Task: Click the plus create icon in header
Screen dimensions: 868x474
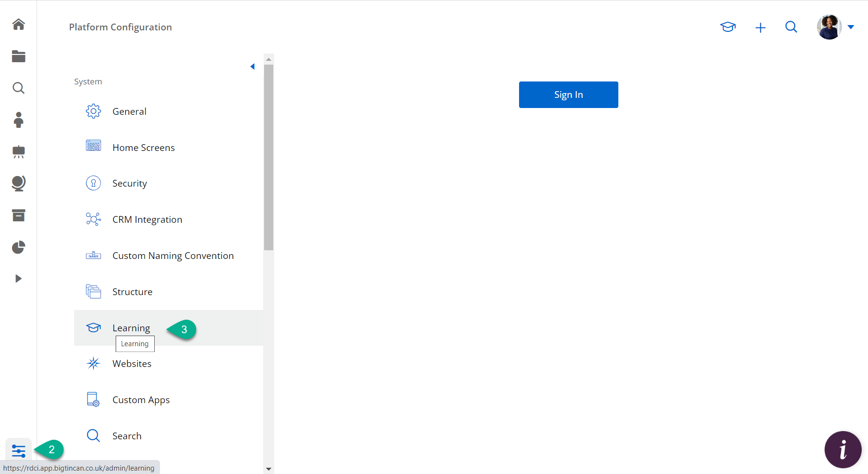Action: (760, 27)
